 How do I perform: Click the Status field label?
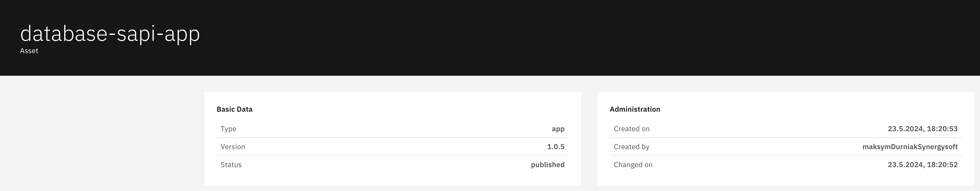coord(231,165)
